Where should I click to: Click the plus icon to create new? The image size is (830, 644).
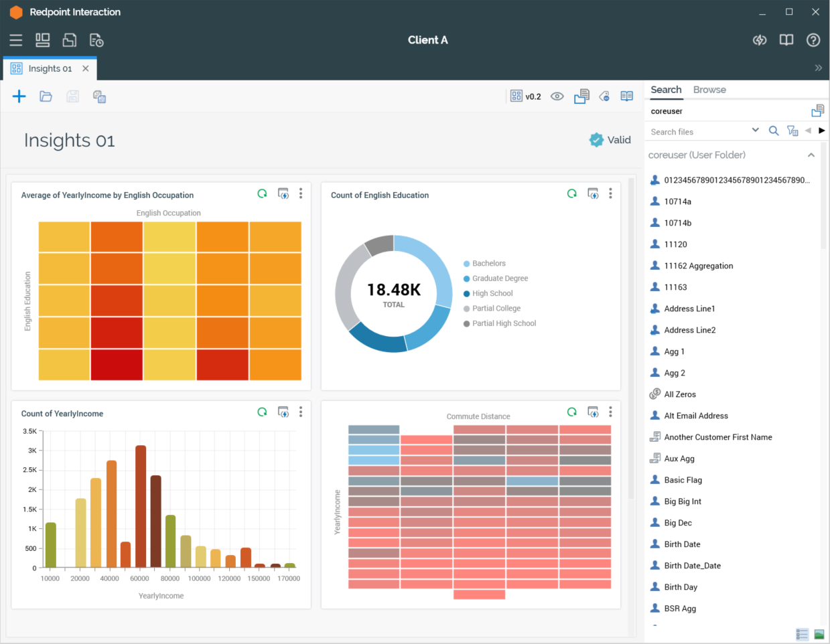click(19, 96)
